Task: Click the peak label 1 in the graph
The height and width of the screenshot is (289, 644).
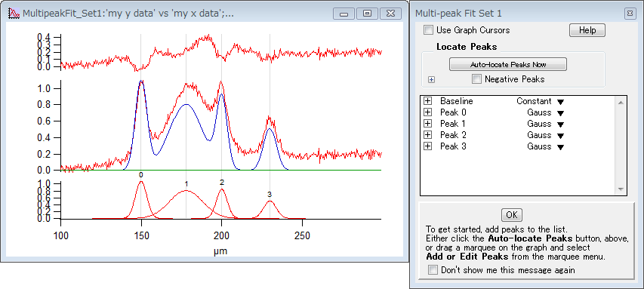Action: tap(186, 183)
